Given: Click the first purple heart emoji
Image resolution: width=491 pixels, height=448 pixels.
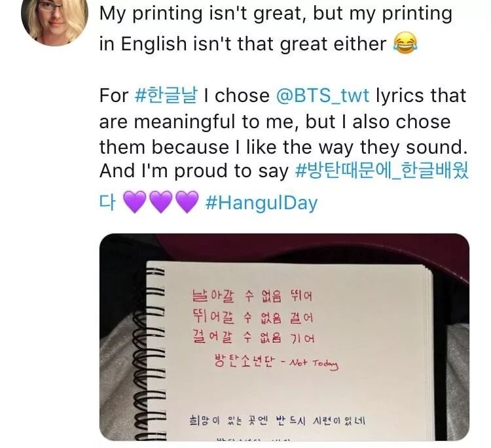Looking at the screenshot, I should pos(135,202).
